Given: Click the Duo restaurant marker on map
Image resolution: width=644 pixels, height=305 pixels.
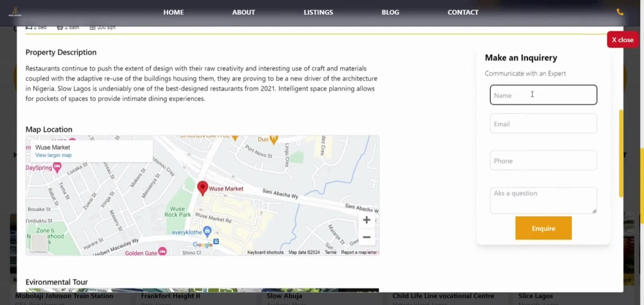Looking at the screenshot, I should click(x=274, y=138).
